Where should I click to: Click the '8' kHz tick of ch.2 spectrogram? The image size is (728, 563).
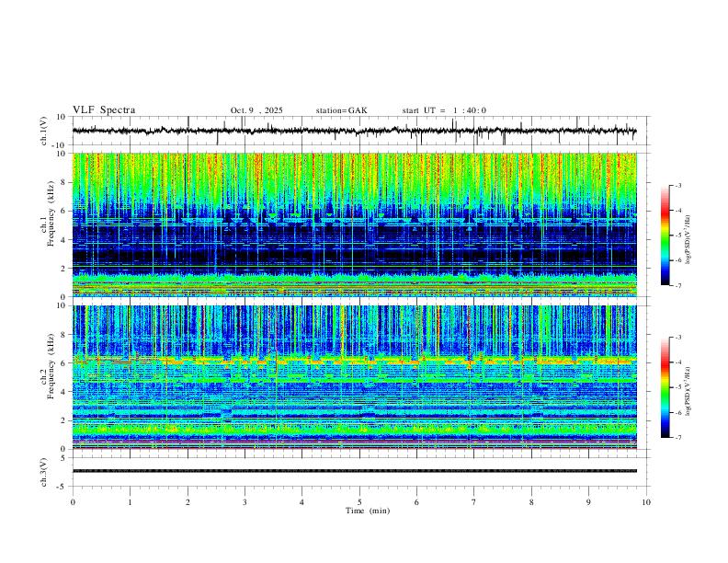[63, 335]
